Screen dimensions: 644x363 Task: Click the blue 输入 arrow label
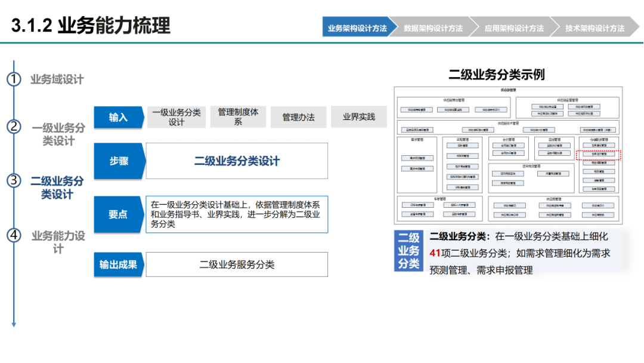click(x=119, y=117)
